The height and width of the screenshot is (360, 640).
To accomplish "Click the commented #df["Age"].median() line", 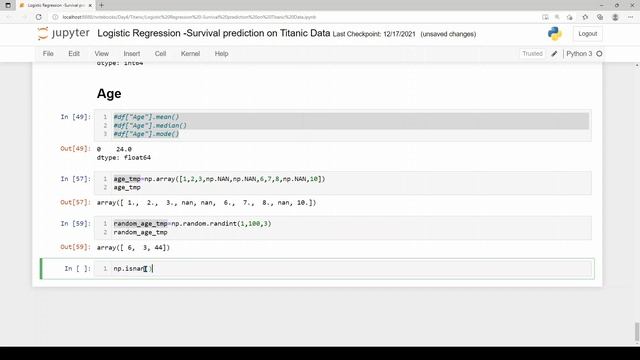I will 150,125.
